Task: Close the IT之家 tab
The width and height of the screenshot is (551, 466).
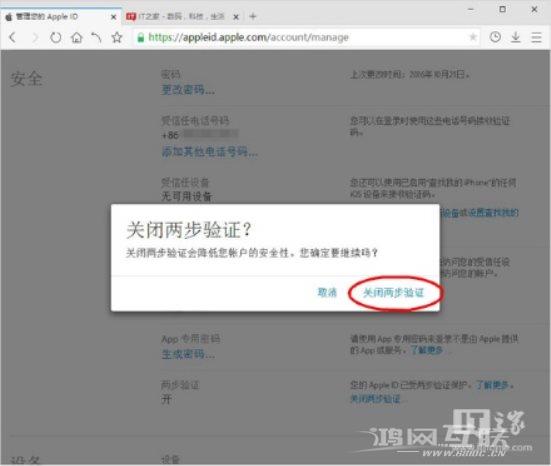Action: [x=236, y=17]
